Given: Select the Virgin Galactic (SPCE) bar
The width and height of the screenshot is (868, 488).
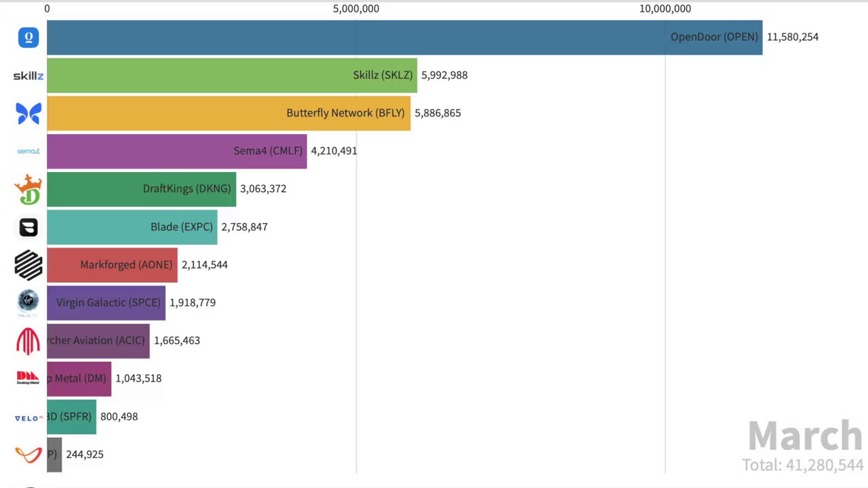Looking at the screenshot, I should click(106, 303).
